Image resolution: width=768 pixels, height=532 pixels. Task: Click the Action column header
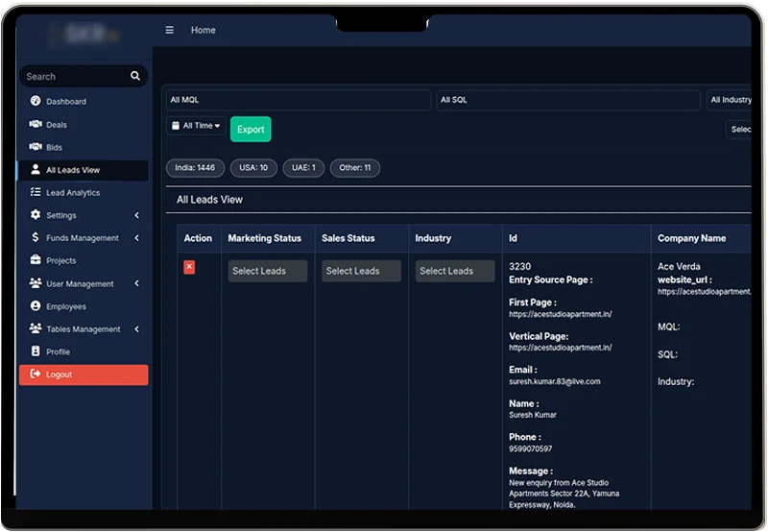coord(198,238)
